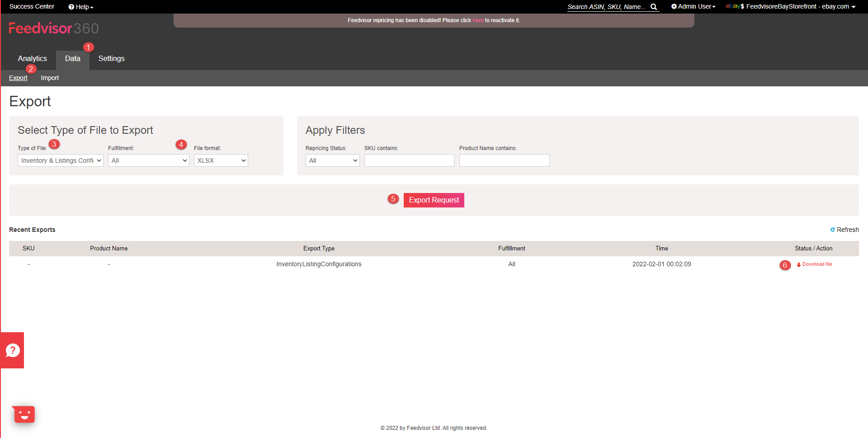Focus the SKU contains field
Image resolution: width=868 pixels, height=438 pixels.
click(x=410, y=160)
